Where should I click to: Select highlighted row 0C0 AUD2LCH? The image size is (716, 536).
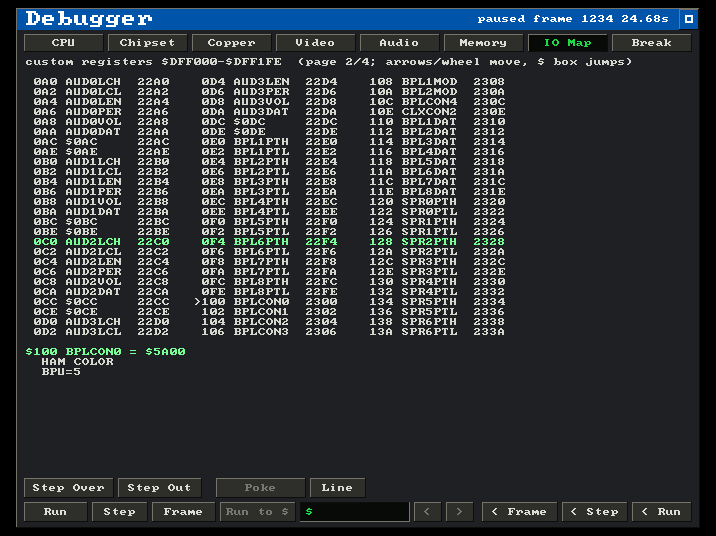101,242
